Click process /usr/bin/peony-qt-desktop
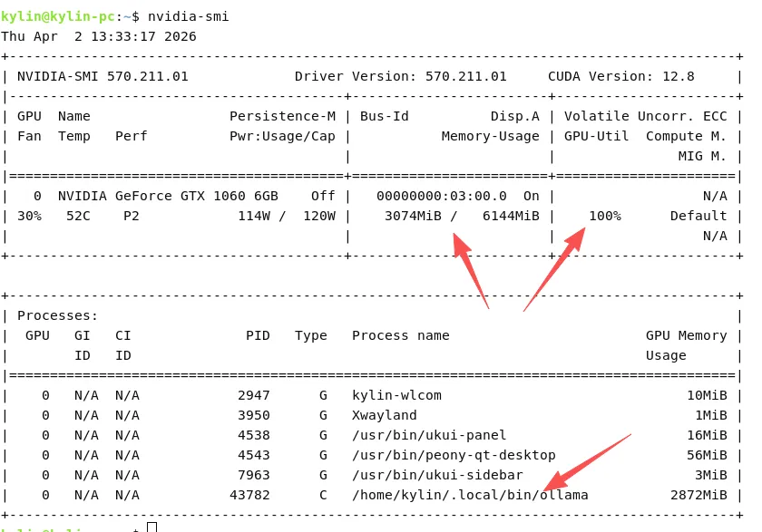The height and width of the screenshot is (532, 762). tap(454, 455)
